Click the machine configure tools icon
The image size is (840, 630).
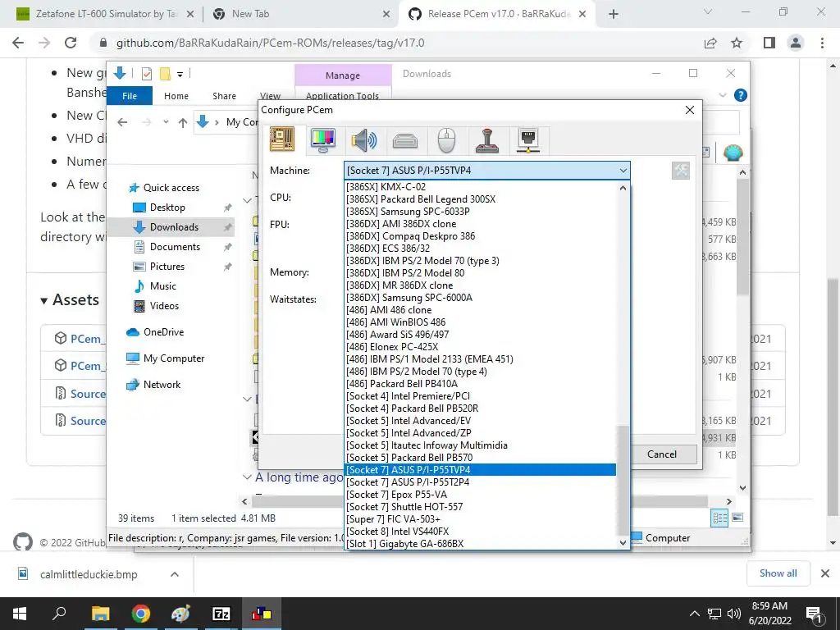(x=680, y=171)
